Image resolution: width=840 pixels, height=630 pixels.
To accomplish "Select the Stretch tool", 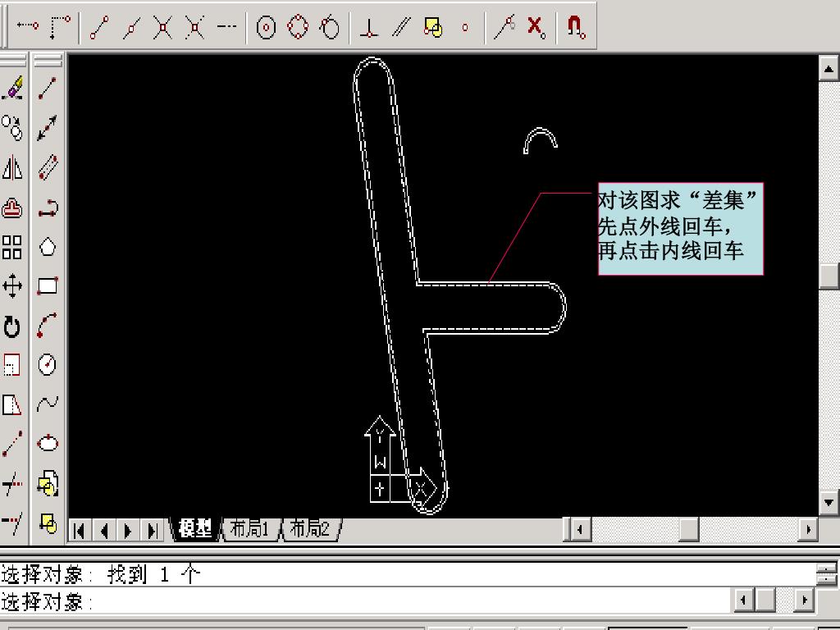I will click(12, 404).
